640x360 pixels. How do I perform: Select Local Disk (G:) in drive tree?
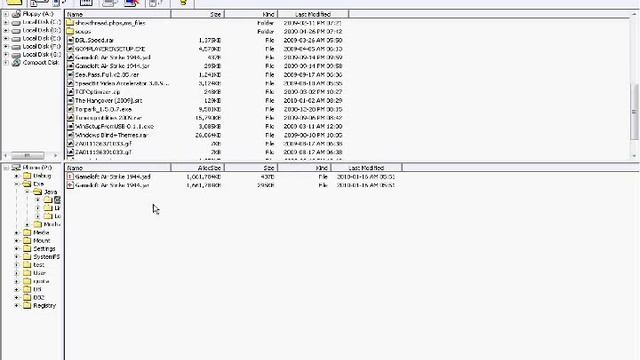point(41,54)
